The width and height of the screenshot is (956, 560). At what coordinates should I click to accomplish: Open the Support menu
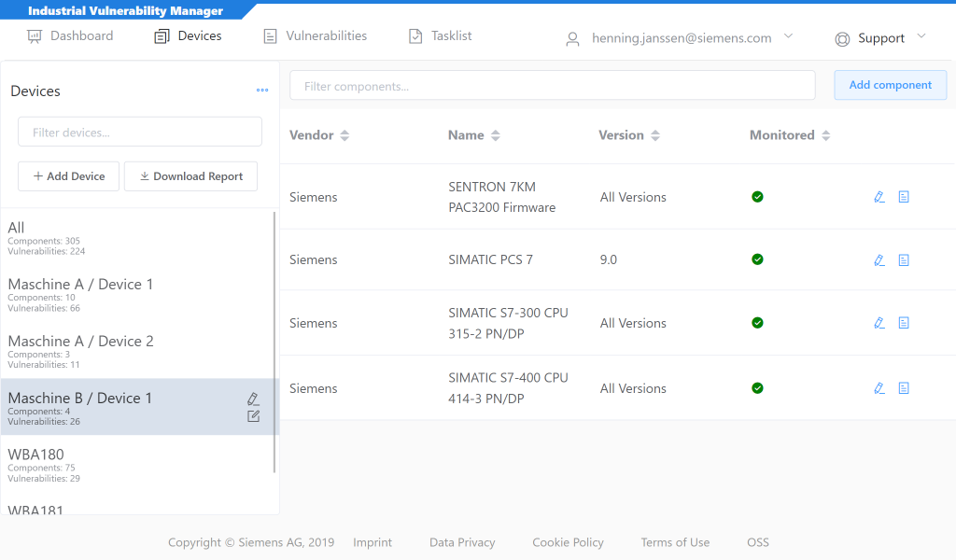point(881,38)
